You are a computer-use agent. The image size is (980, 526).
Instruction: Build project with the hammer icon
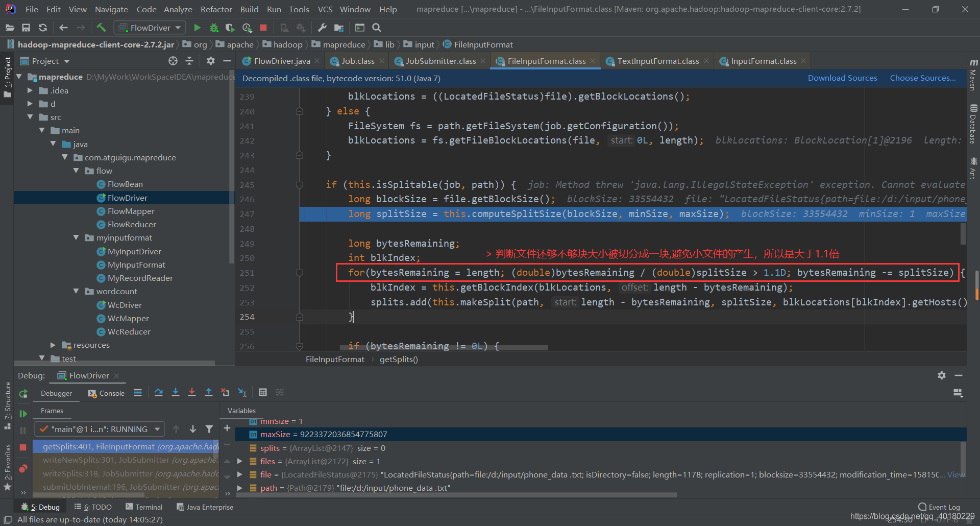tap(101, 28)
